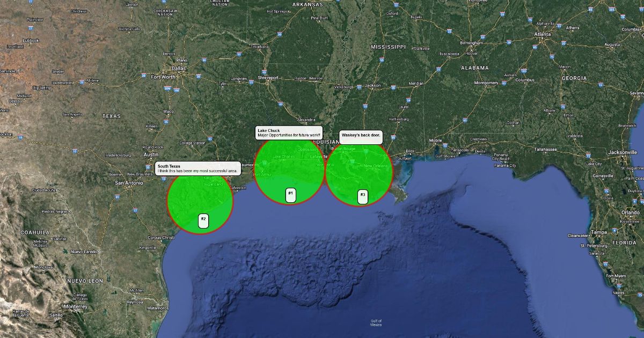Click the #1 marker badge
The height and width of the screenshot is (338, 644).
click(290, 195)
